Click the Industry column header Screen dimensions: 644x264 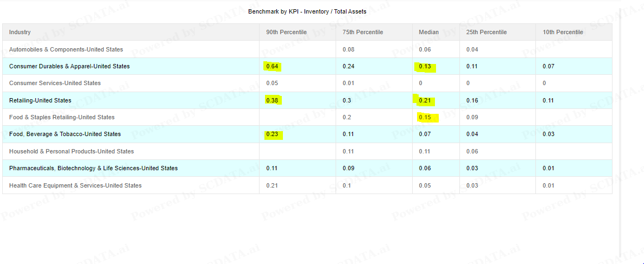20,32
